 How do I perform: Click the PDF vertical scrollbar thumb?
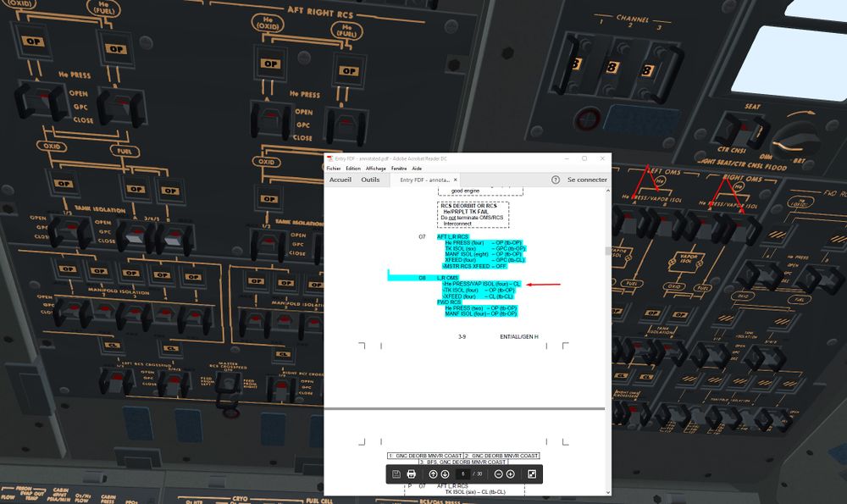coord(608,252)
